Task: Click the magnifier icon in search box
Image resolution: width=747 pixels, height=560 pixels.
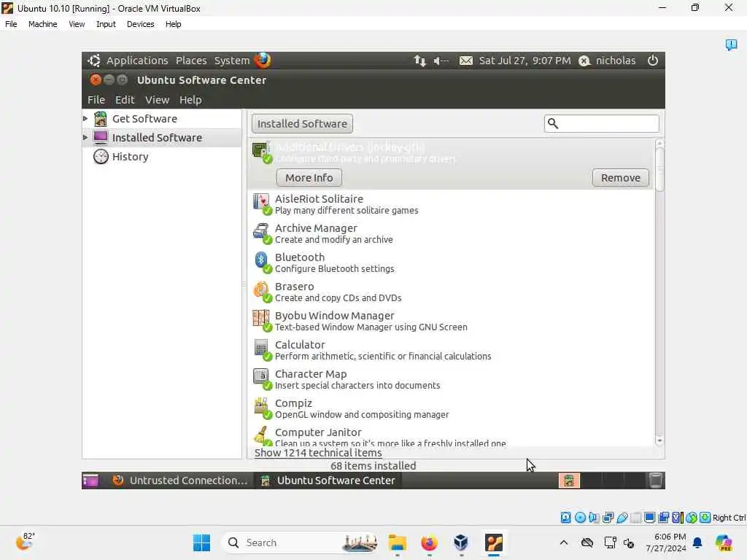Action: coord(553,123)
